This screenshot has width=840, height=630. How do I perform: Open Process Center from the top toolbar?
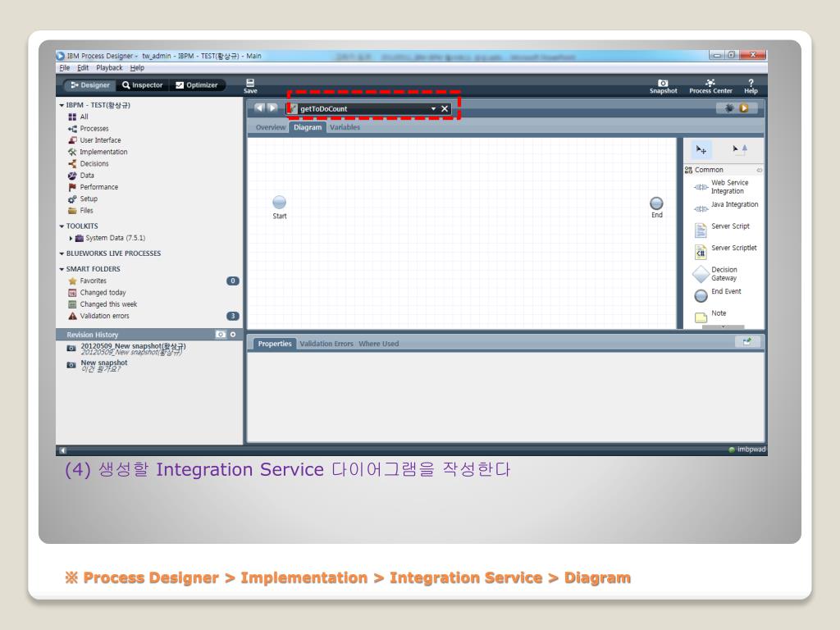(710, 86)
